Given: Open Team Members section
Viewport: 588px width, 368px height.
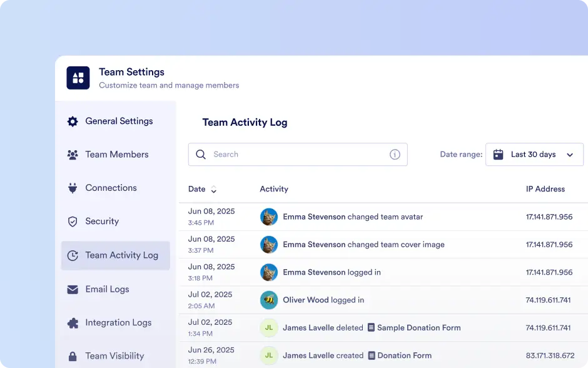Looking at the screenshot, I should 116,155.
